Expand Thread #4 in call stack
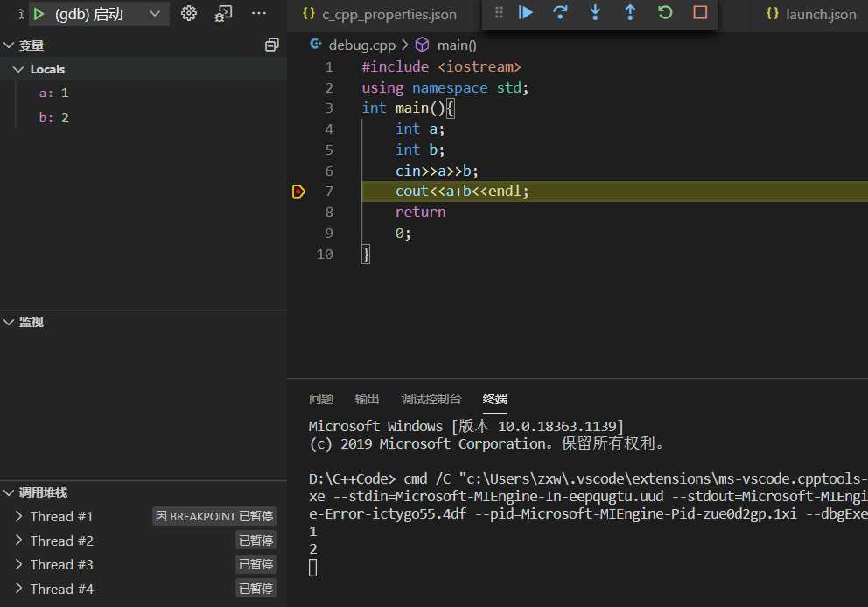The width and height of the screenshot is (868, 607). coord(19,588)
